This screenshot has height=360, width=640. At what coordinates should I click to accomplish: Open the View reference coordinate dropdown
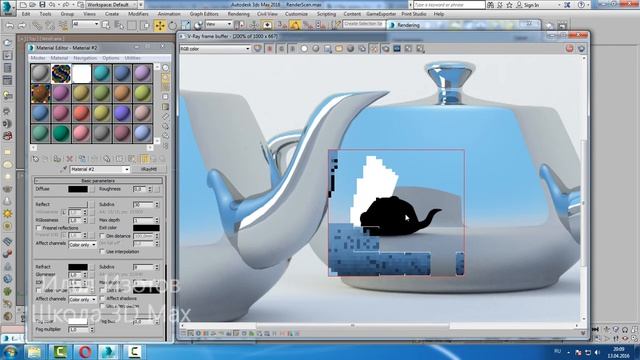[218, 24]
